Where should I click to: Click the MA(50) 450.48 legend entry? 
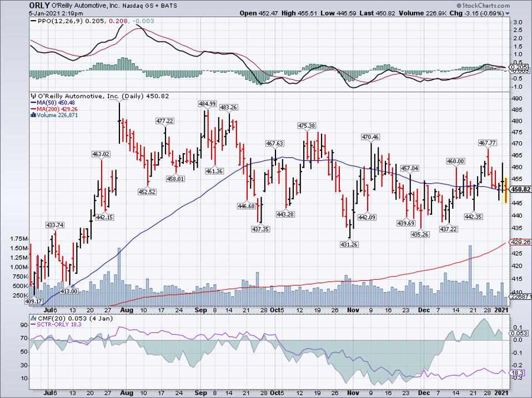[x=56, y=103]
